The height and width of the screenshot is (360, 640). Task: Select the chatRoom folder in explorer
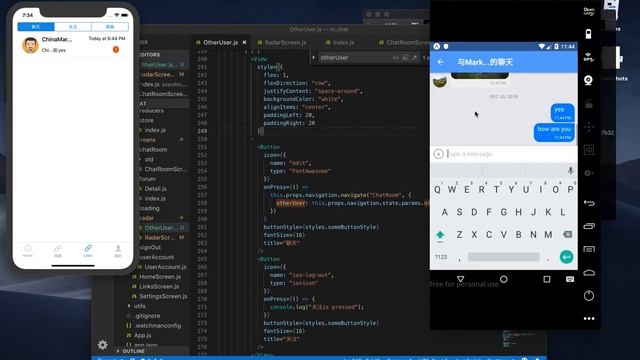[153, 149]
